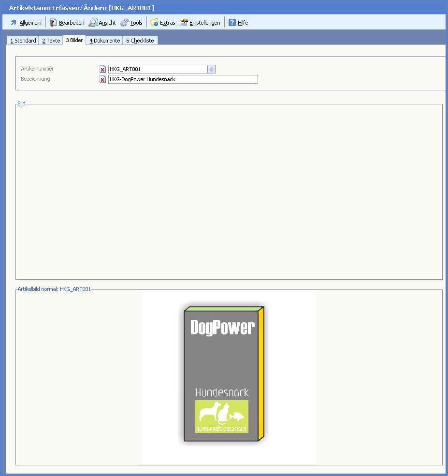Click the red X beside Bezeichnung
Image resolution: width=448 pixels, height=476 pixels.
102,80
